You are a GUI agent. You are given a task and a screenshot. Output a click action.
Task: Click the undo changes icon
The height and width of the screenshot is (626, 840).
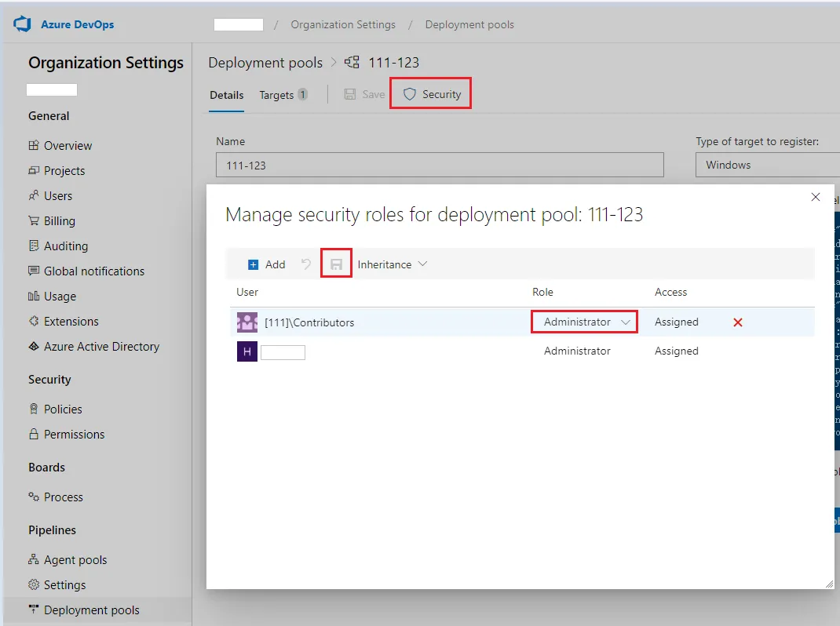(x=306, y=264)
